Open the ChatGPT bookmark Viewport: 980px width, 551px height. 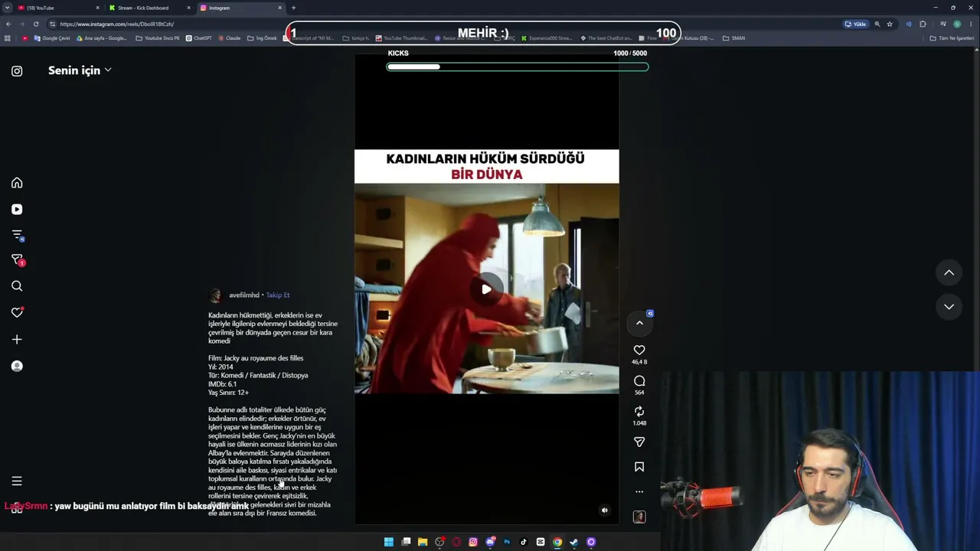point(199,38)
